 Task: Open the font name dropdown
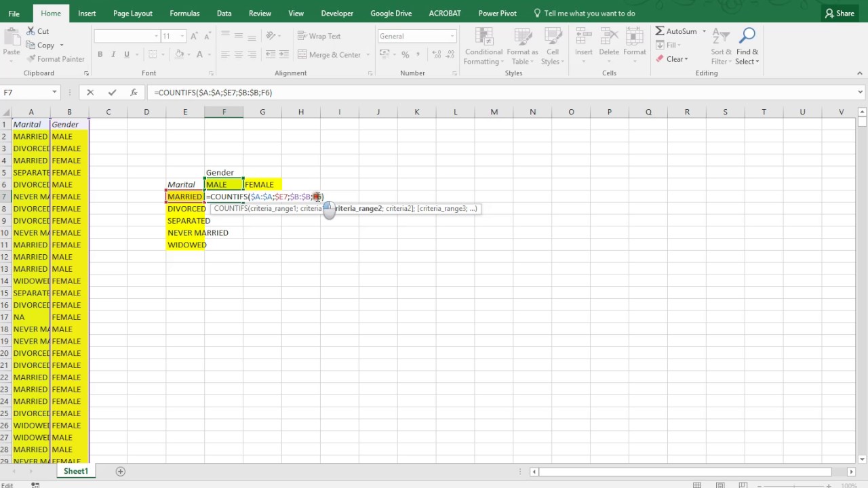[156, 36]
